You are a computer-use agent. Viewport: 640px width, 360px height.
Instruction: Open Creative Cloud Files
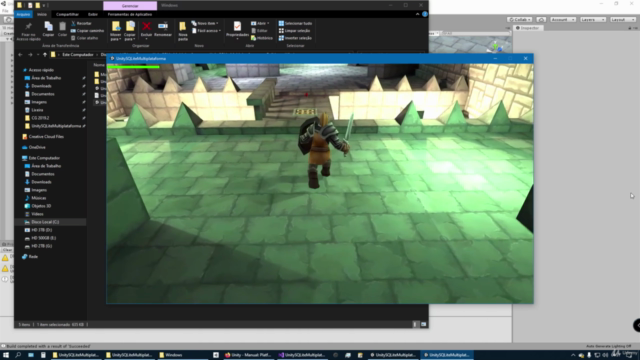[x=46, y=137]
